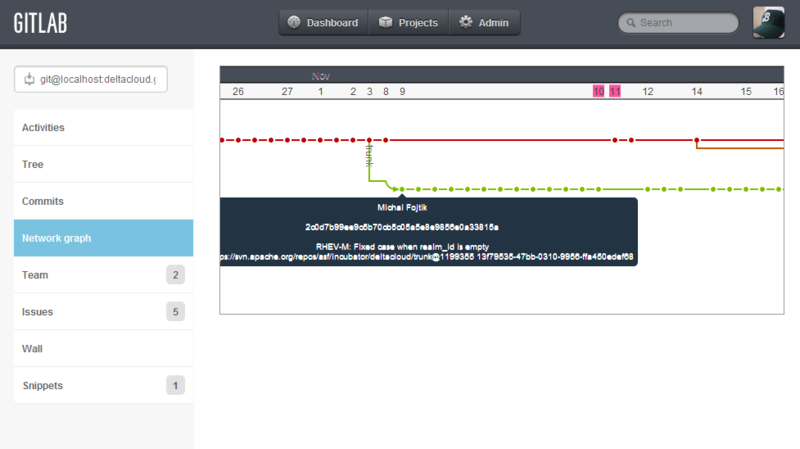Screen dimensions: 800x449
Task: Click highlighted day 10 in timeline
Action: (598, 91)
